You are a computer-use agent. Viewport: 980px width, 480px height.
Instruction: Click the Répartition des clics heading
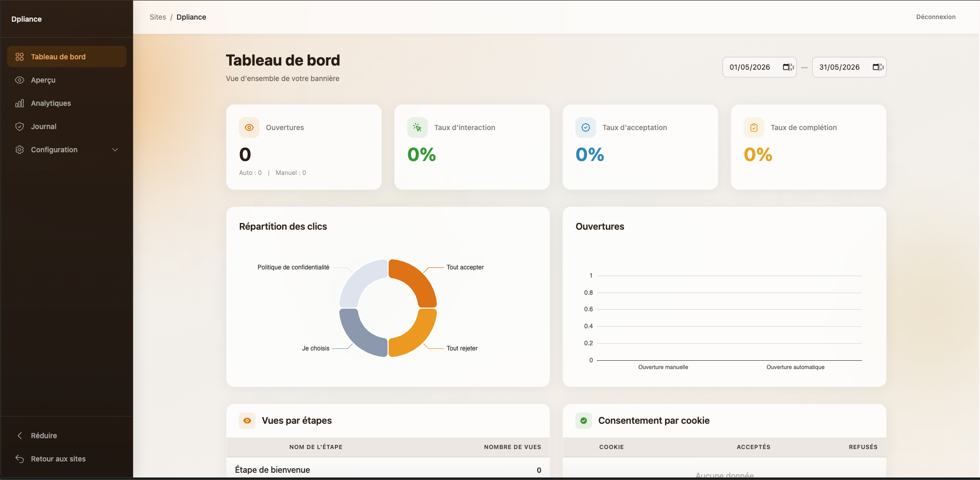[x=283, y=227]
